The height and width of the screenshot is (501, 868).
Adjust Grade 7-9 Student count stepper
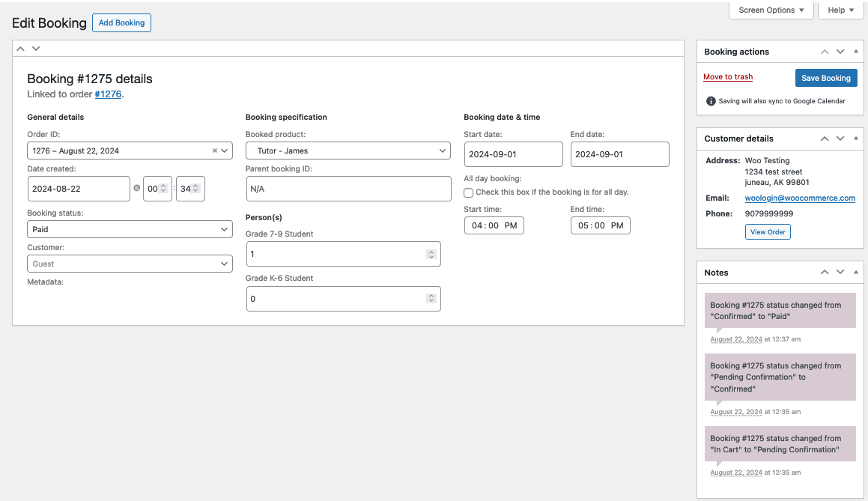[x=431, y=254]
